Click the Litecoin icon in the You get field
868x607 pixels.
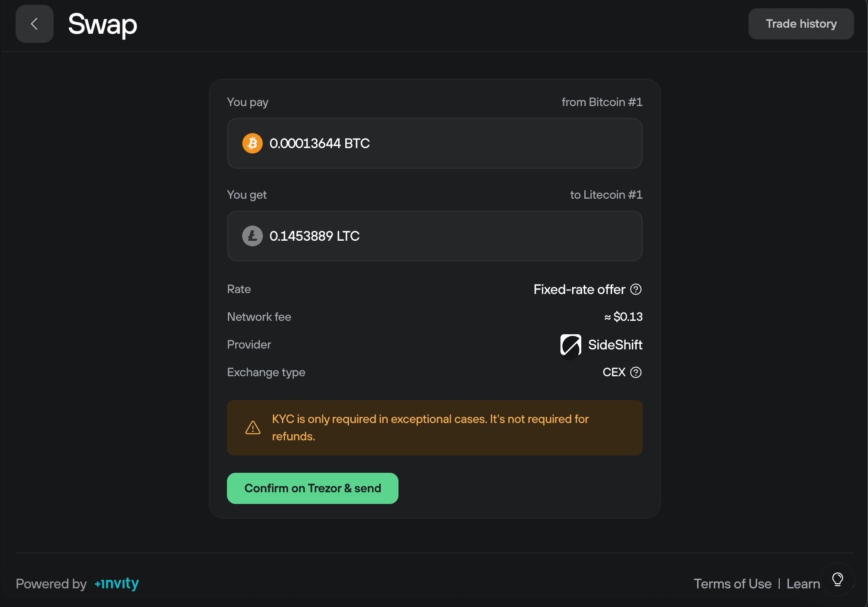click(x=252, y=236)
